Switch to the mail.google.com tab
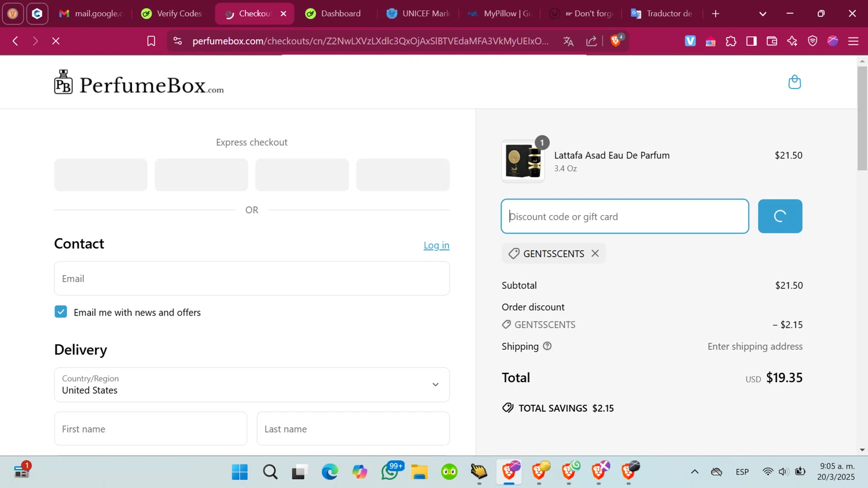The height and width of the screenshot is (488, 868). point(91,13)
